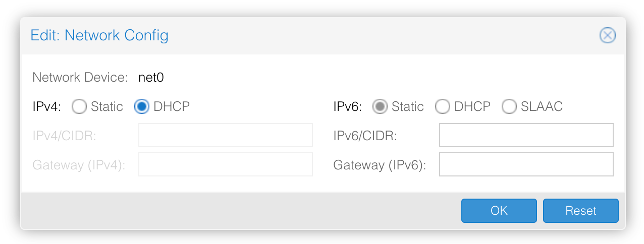Click the IPv4: section label

(x=46, y=106)
